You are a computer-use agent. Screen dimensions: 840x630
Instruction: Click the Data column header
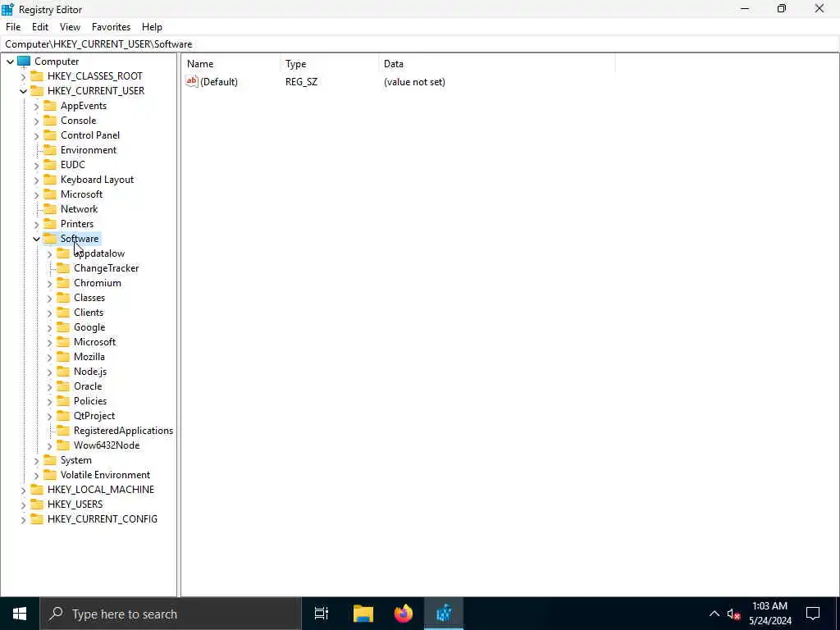click(497, 64)
